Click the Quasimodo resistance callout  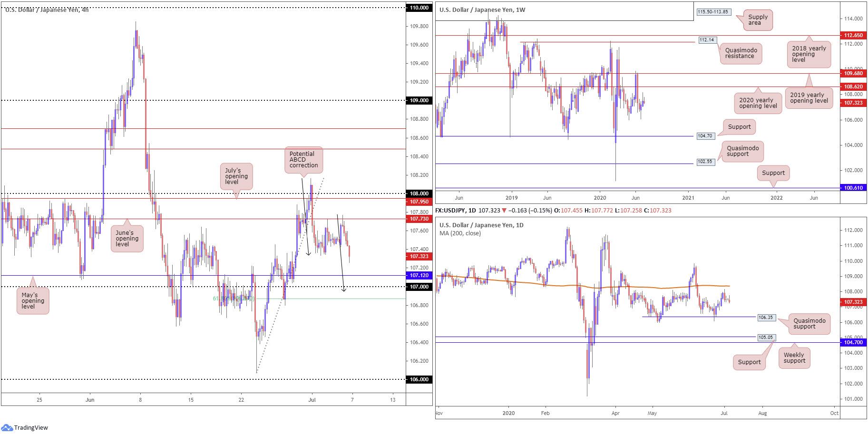click(x=741, y=53)
